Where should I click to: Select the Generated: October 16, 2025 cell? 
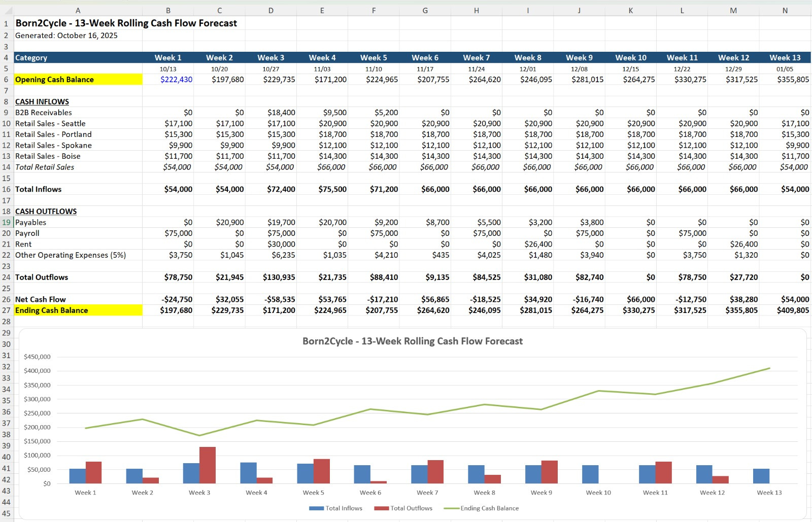click(x=66, y=36)
